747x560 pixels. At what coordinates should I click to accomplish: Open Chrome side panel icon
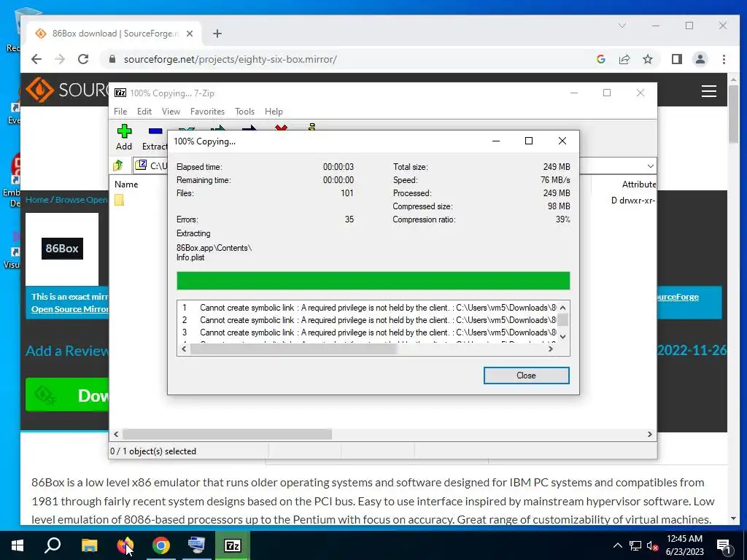(676, 59)
